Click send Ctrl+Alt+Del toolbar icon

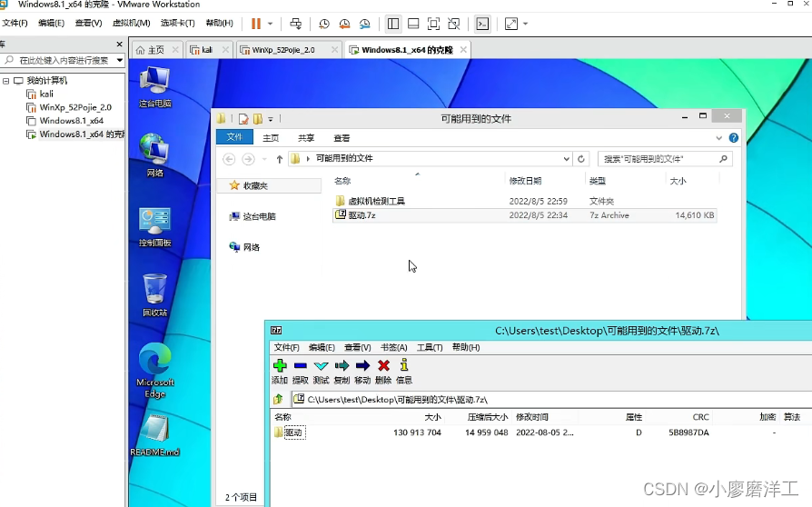click(296, 24)
